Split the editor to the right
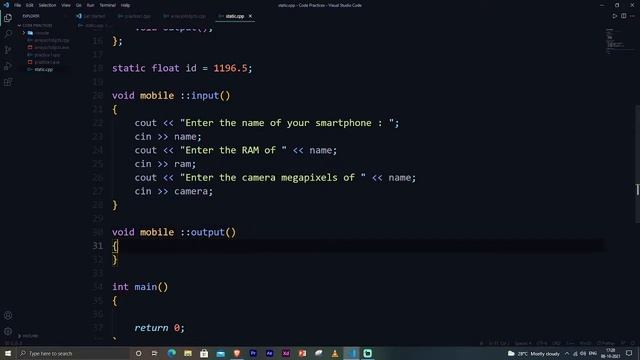The height and width of the screenshot is (360, 640). [623, 16]
